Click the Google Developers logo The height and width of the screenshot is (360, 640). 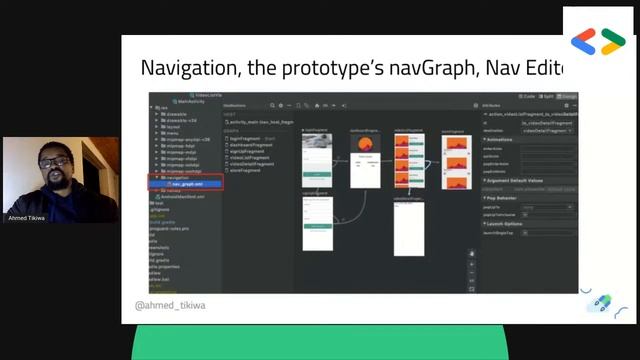click(x=598, y=41)
